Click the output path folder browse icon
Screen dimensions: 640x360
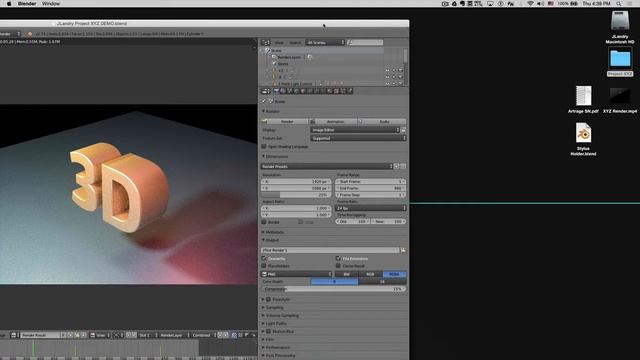click(x=403, y=250)
